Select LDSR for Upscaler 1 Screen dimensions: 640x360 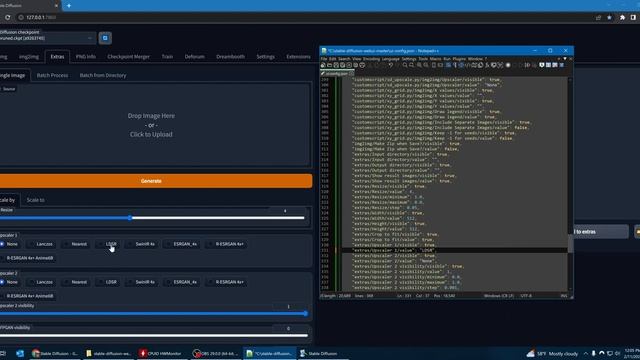coord(107,244)
